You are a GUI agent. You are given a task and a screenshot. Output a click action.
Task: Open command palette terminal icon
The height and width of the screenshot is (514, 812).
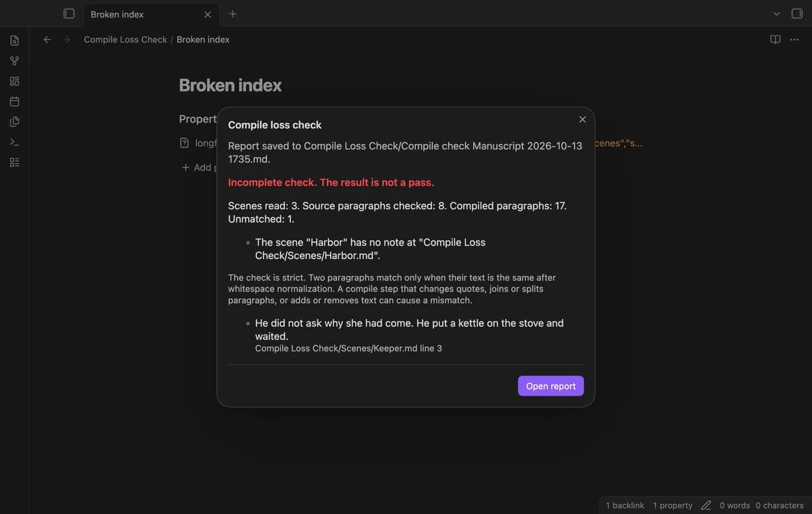[x=14, y=142]
